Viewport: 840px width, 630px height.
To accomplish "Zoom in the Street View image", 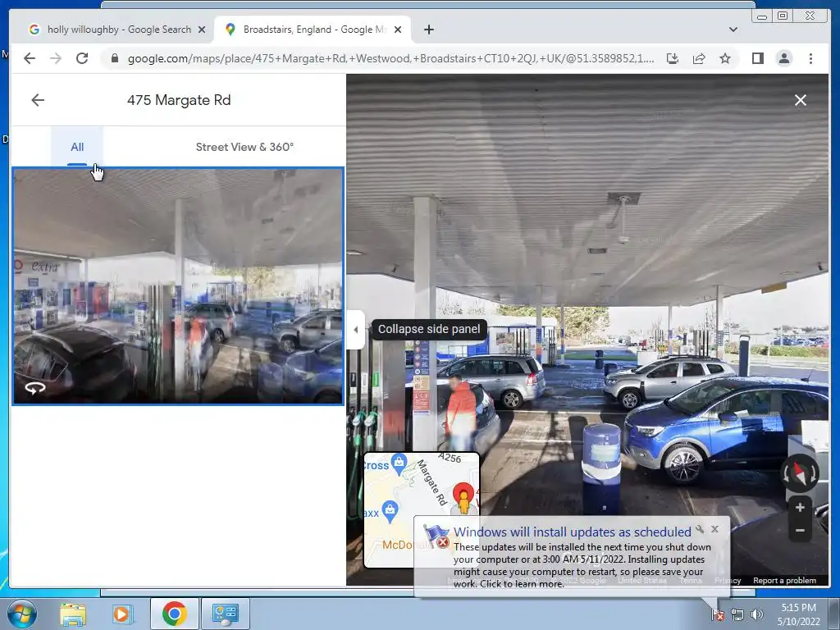I will (x=800, y=507).
